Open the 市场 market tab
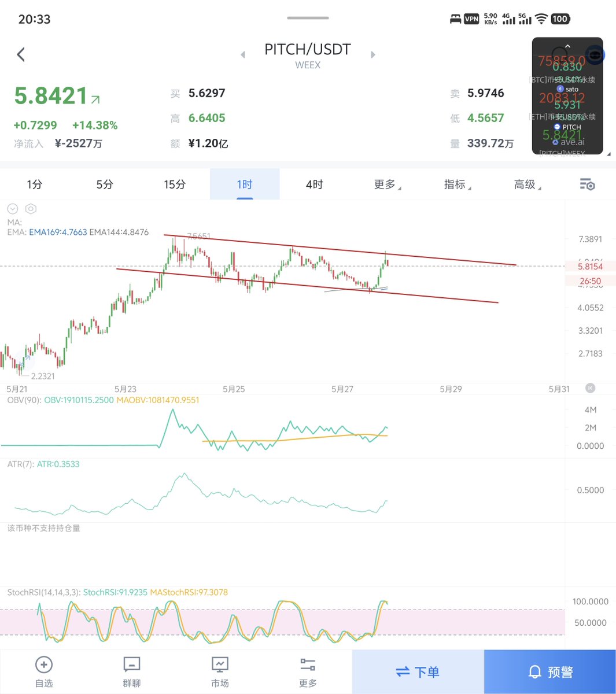 tap(220, 672)
